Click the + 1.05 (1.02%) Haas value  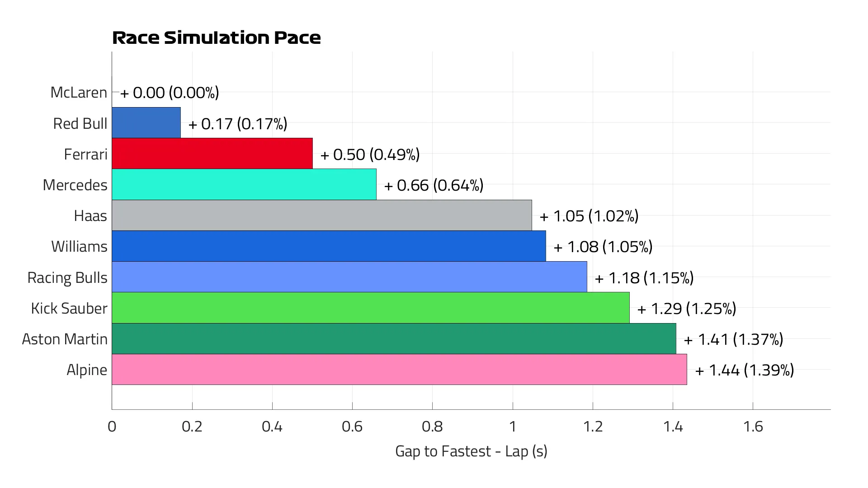point(589,216)
